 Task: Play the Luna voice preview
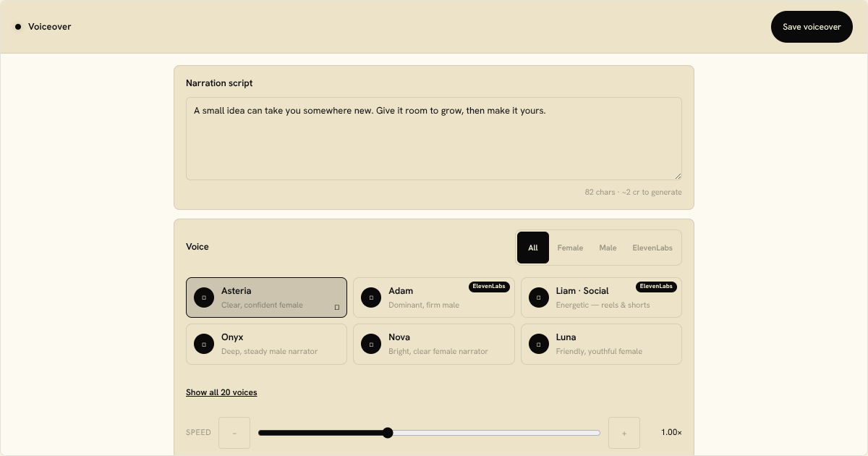[539, 344]
